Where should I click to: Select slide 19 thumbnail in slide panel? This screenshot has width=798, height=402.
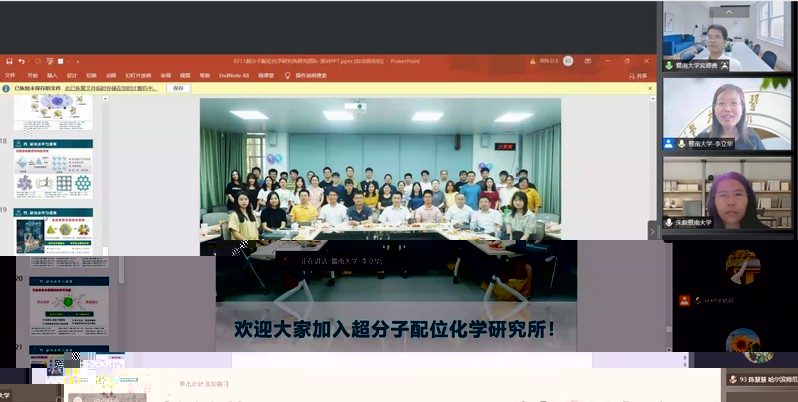tap(53, 230)
